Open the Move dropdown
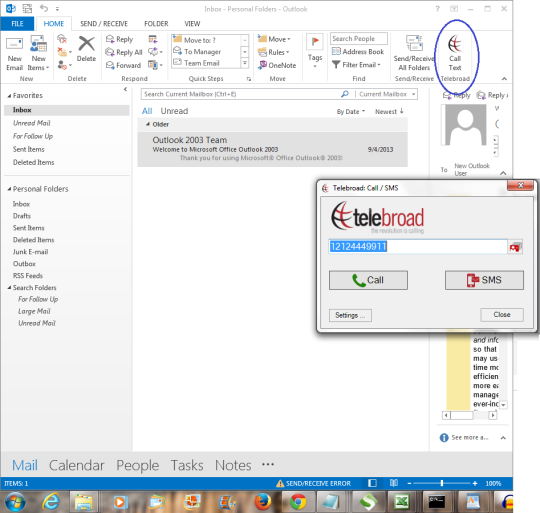Screen dimensions: 540x513 [x=274, y=39]
